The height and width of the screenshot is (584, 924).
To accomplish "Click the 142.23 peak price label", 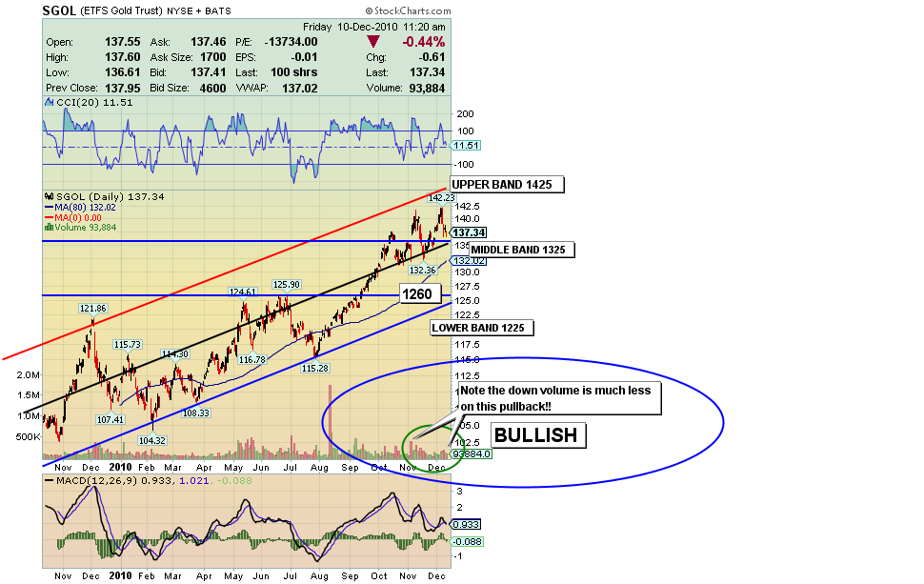I will (441, 198).
